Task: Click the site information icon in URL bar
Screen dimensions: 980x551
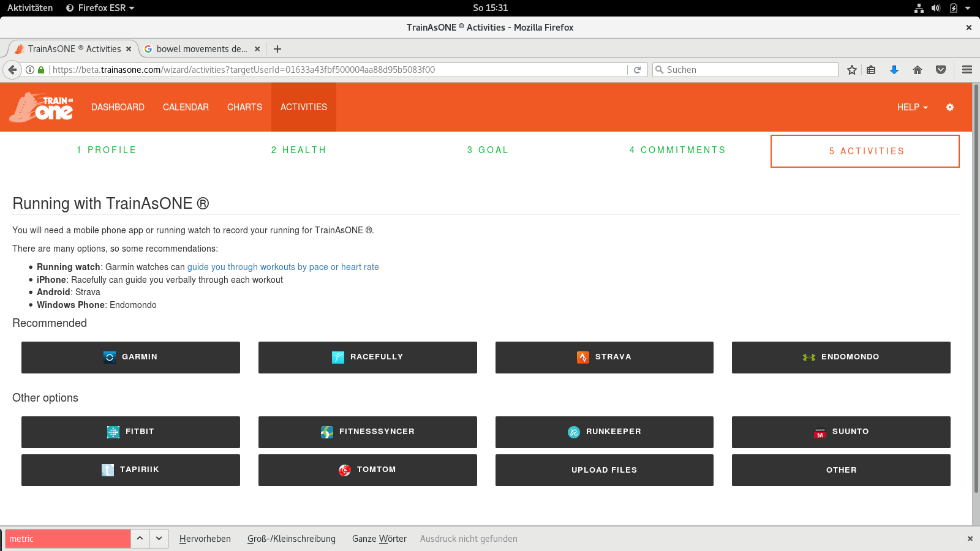Action: (29, 70)
